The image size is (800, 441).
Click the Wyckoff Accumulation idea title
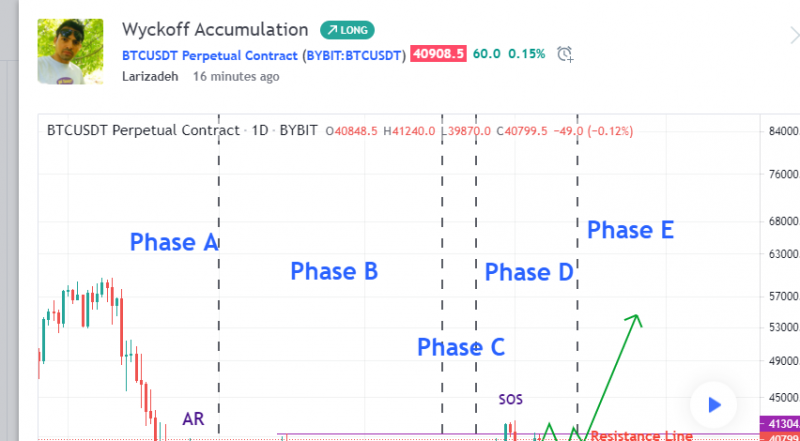pyautogui.click(x=215, y=30)
